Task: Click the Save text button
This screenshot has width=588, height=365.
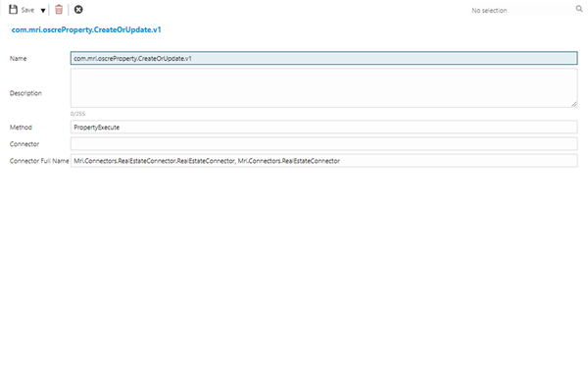Action: 27,10
